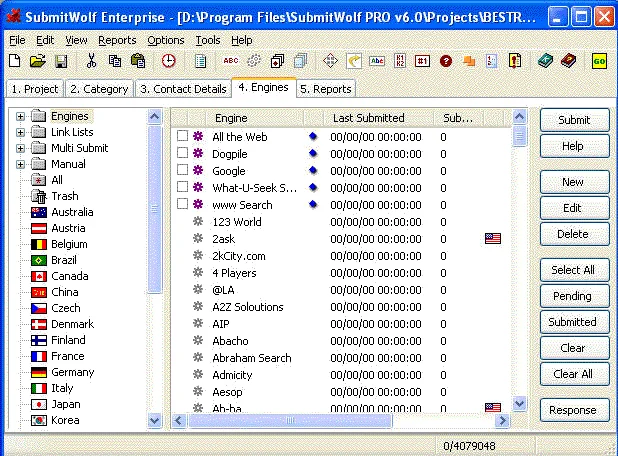618x456 pixels.
Task: Click the scissors Cut icon
Action: [92, 62]
